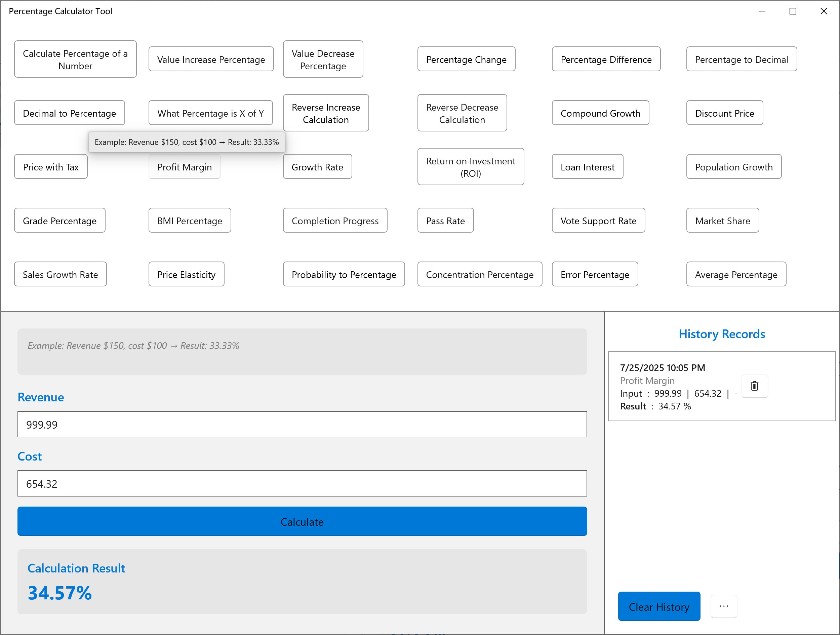Select Percentage to Decimal converter
Viewport: 840px width, 635px height.
point(741,59)
